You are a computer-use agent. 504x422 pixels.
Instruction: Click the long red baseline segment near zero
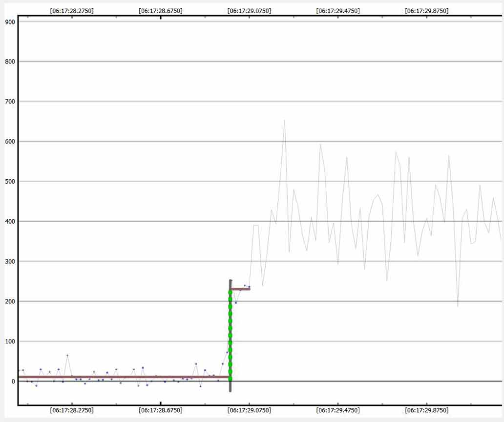point(122,377)
